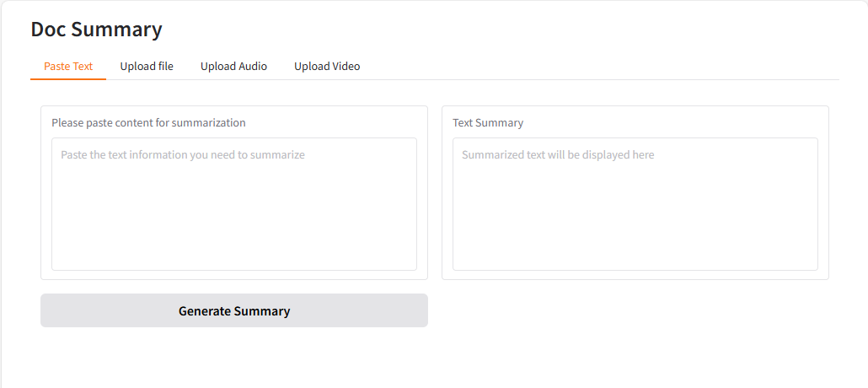Viewport: 868px width, 388px height.
Task: Click the orange underline beneath Paste Text
Action: (68, 79)
